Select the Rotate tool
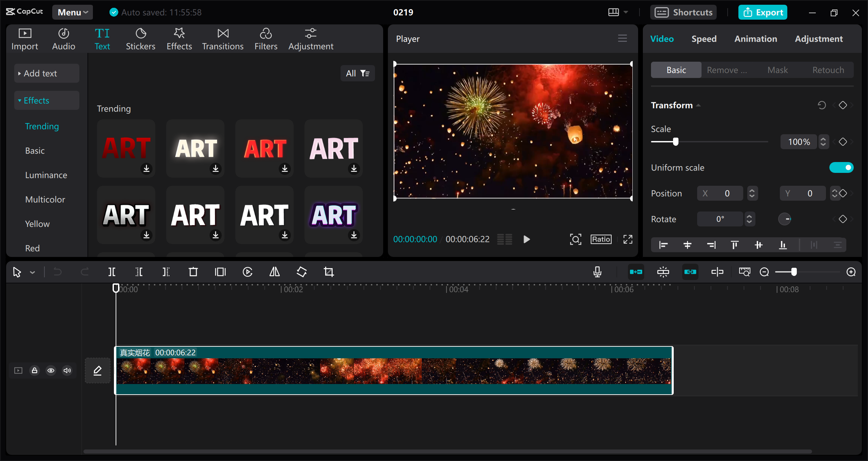 [301, 272]
